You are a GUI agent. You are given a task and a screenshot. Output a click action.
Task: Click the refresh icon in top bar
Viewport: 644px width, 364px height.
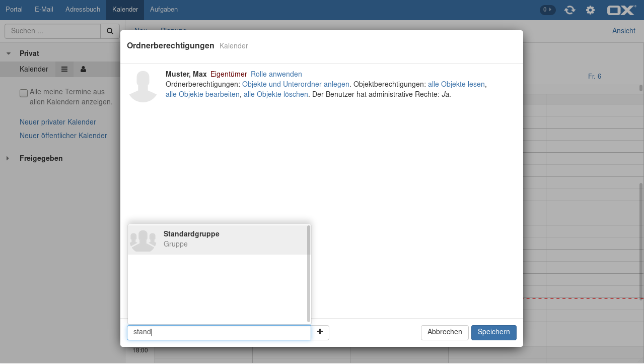[569, 10]
